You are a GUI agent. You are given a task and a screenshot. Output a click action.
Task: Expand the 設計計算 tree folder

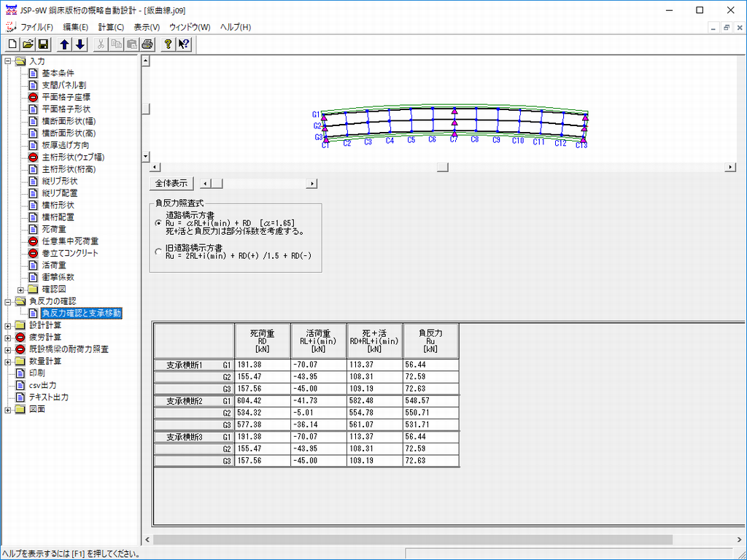(8, 325)
